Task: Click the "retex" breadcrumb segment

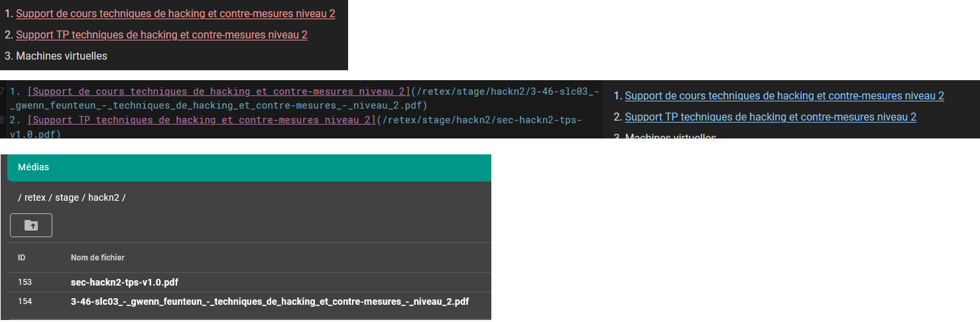Action: click(35, 197)
